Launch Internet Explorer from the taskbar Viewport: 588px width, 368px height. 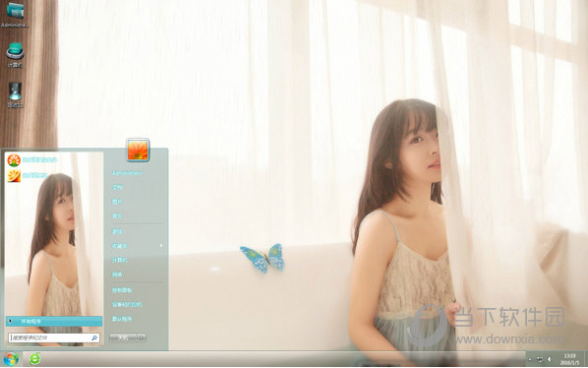click(34, 359)
